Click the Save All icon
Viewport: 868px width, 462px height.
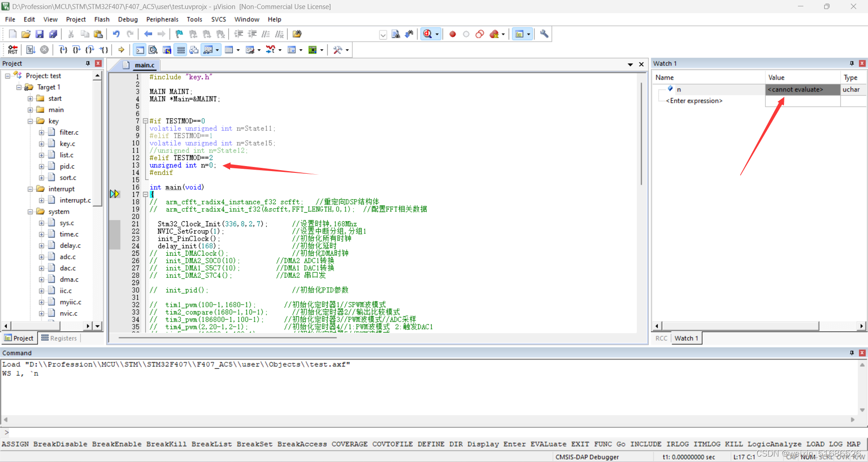(x=53, y=34)
